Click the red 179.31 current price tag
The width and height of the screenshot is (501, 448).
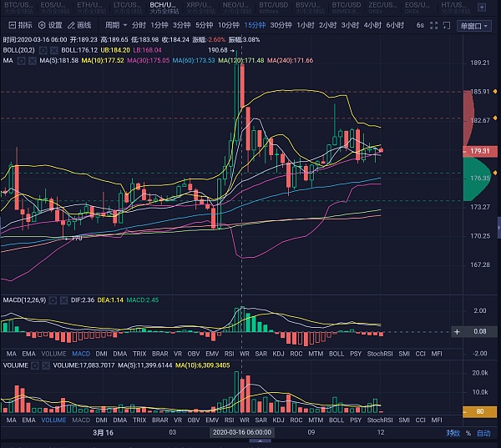[x=480, y=151]
